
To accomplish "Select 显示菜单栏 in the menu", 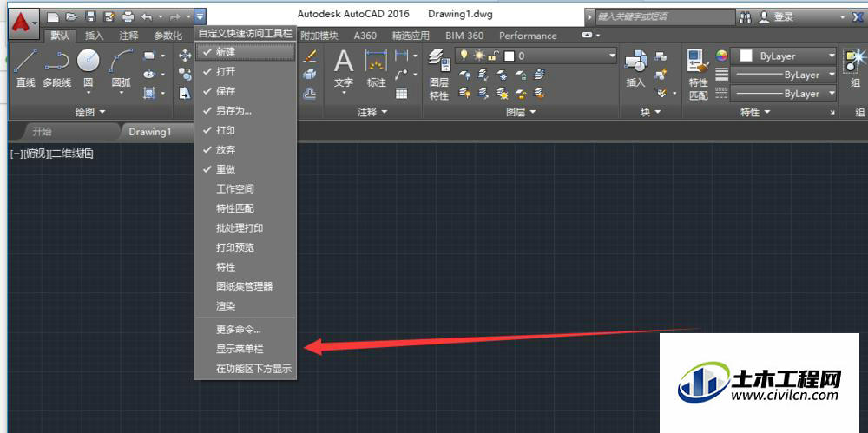I will tap(246, 350).
